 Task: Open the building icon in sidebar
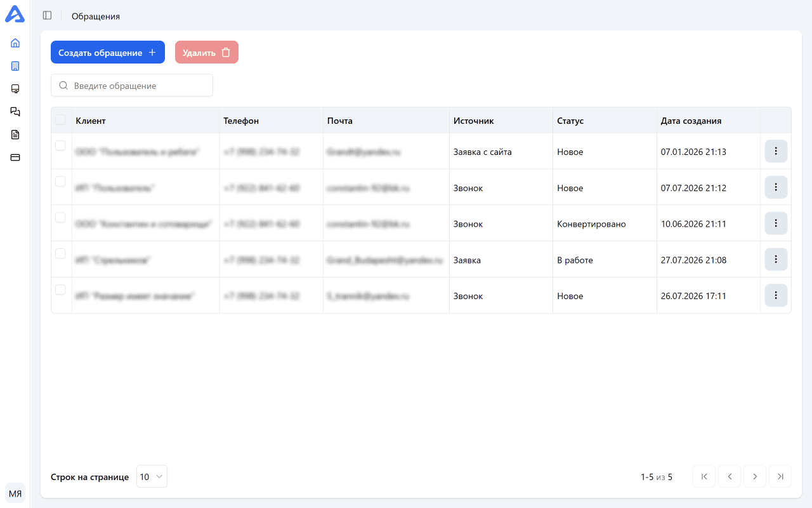pos(15,66)
